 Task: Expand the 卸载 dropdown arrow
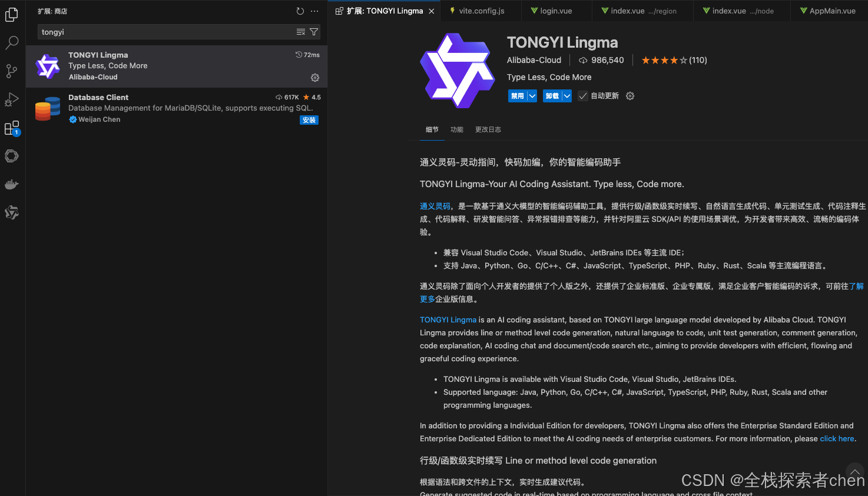click(566, 96)
